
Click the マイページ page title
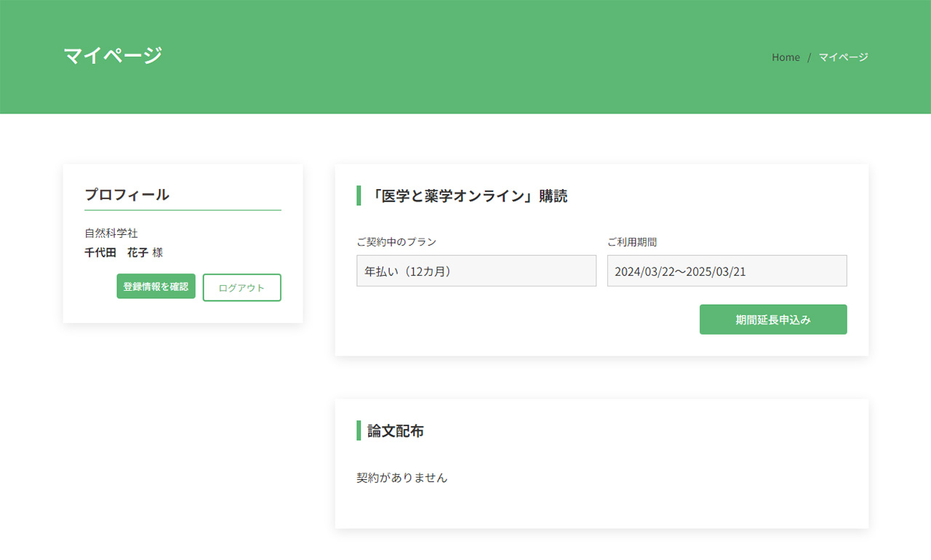pyautogui.click(x=113, y=55)
